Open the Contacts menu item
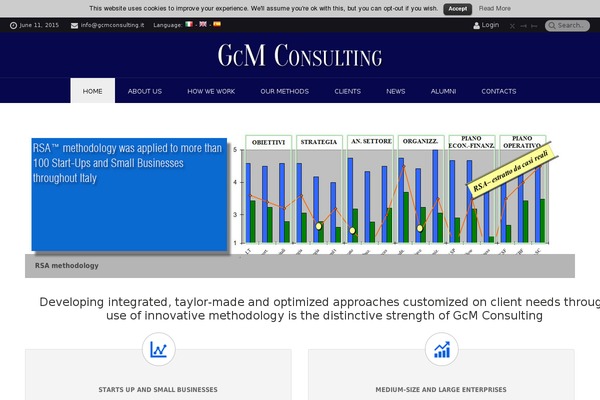Image resolution: width=600 pixels, height=400 pixels. click(x=499, y=91)
